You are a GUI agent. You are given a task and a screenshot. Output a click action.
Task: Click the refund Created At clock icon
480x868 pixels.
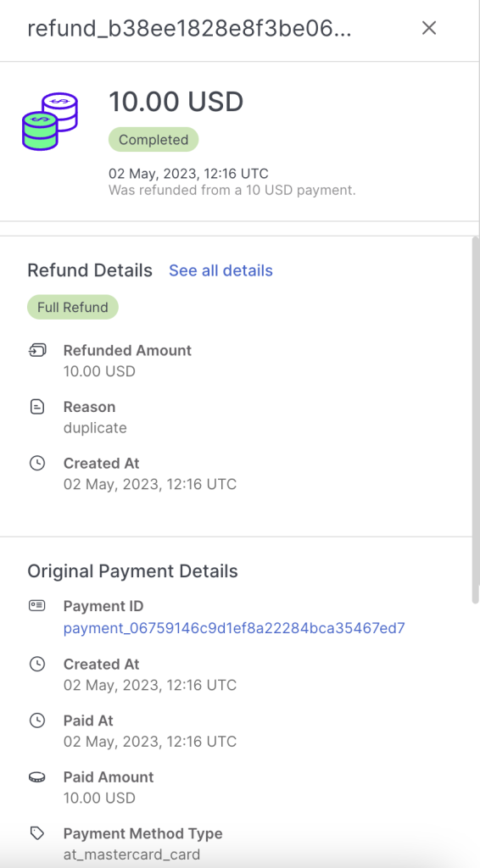coord(37,464)
